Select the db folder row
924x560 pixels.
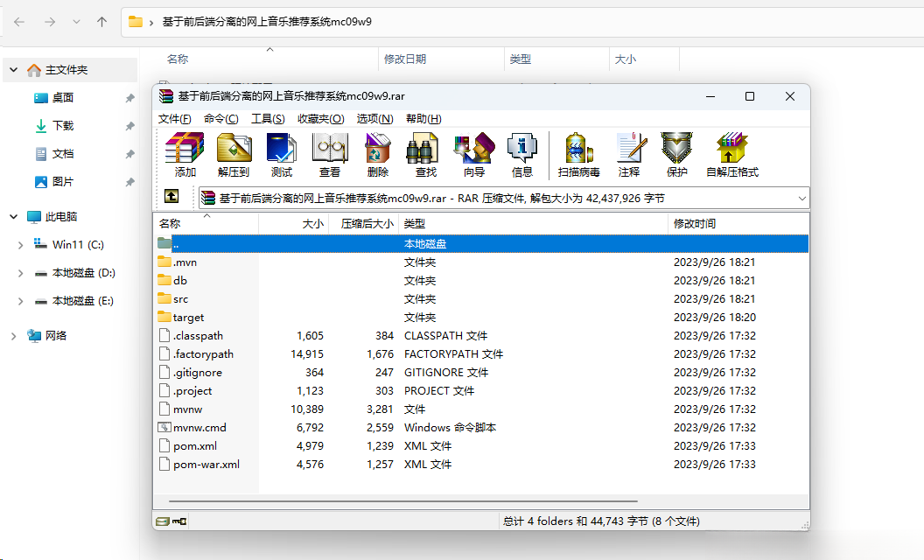click(x=481, y=281)
